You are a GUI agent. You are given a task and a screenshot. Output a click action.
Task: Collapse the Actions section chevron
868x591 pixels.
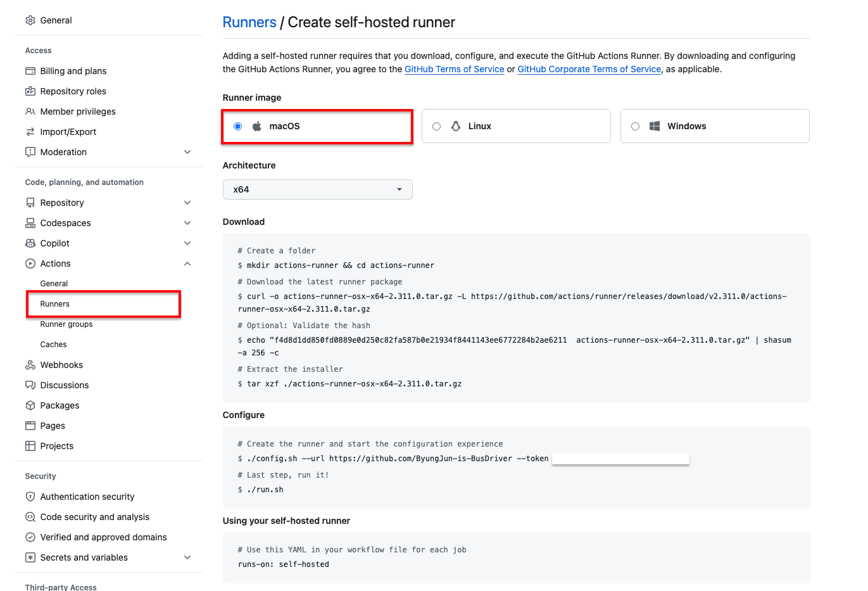[187, 264]
